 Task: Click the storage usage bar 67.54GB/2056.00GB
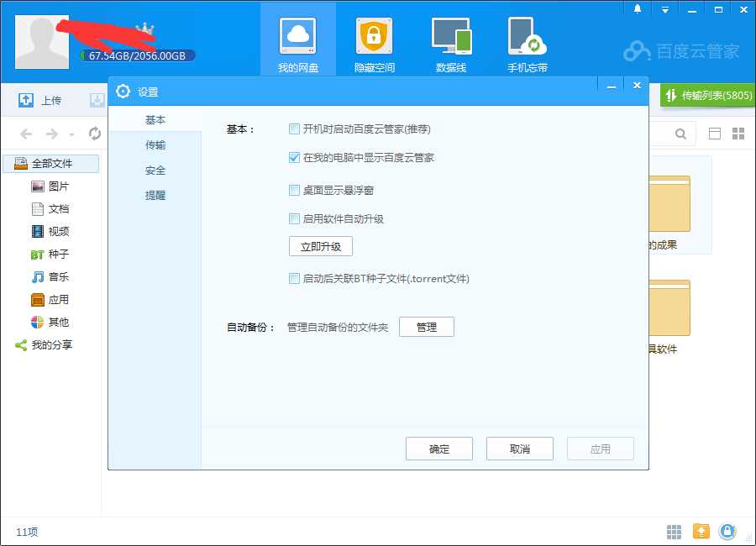point(138,55)
